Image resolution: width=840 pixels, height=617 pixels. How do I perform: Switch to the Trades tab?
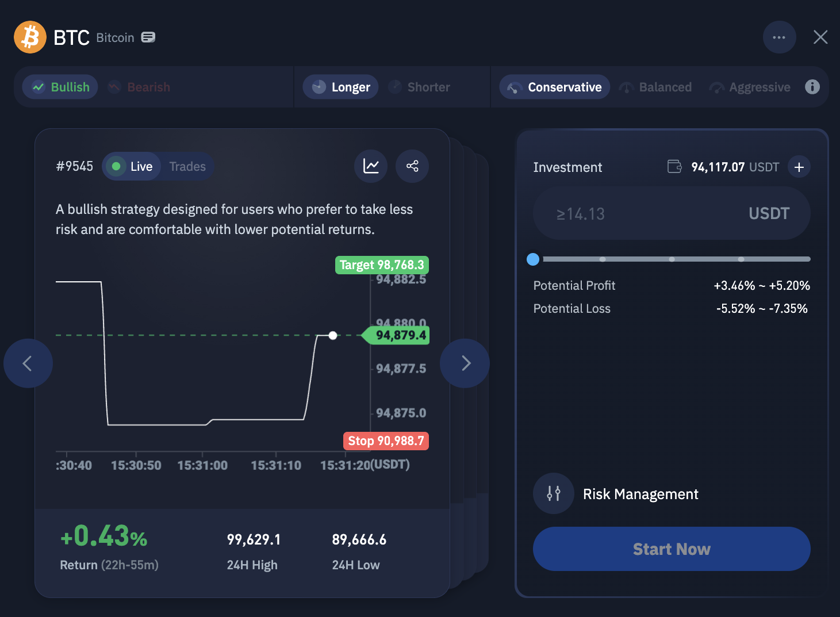click(187, 167)
